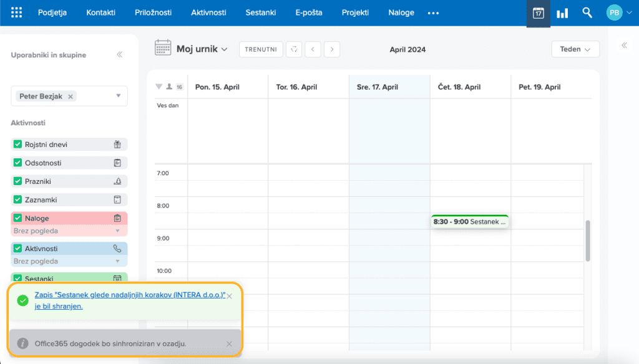
Task: Toggle the Odsotnosti checkbox
Action: click(18, 163)
